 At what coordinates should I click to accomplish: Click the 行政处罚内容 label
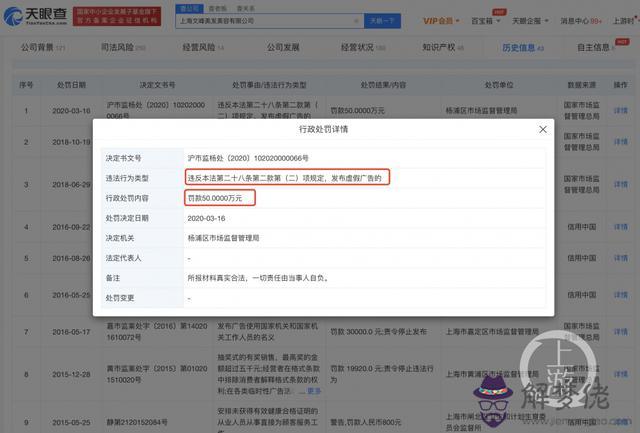[x=127, y=198]
